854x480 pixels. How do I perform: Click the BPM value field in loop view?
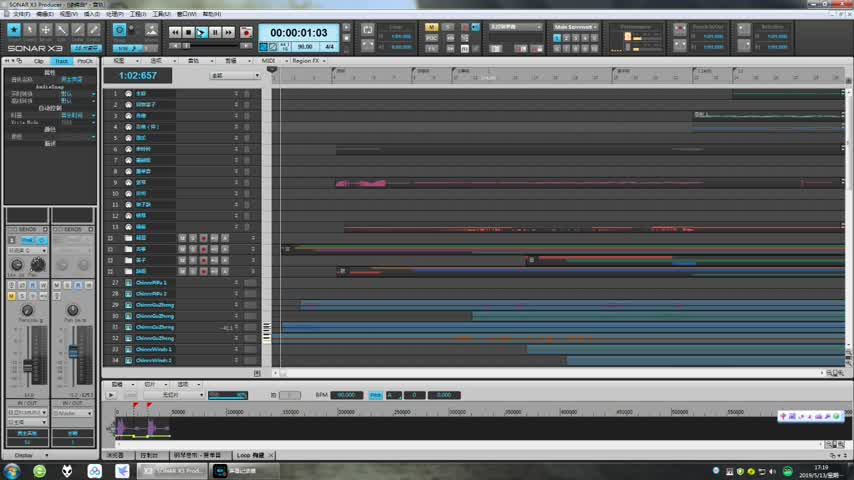tap(346, 395)
